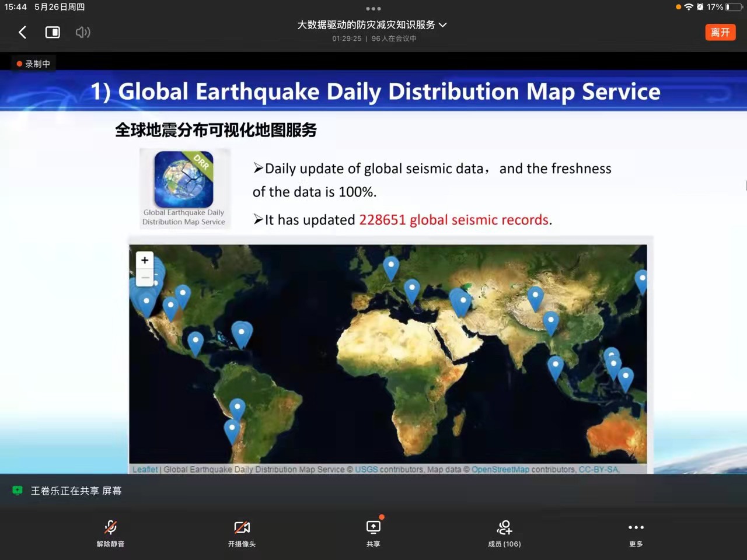The height and width of the screenshot is (560, 747).
Task: Toggle the speaker audio output icon
Action: pyautogui.click(x=83, y=32)
